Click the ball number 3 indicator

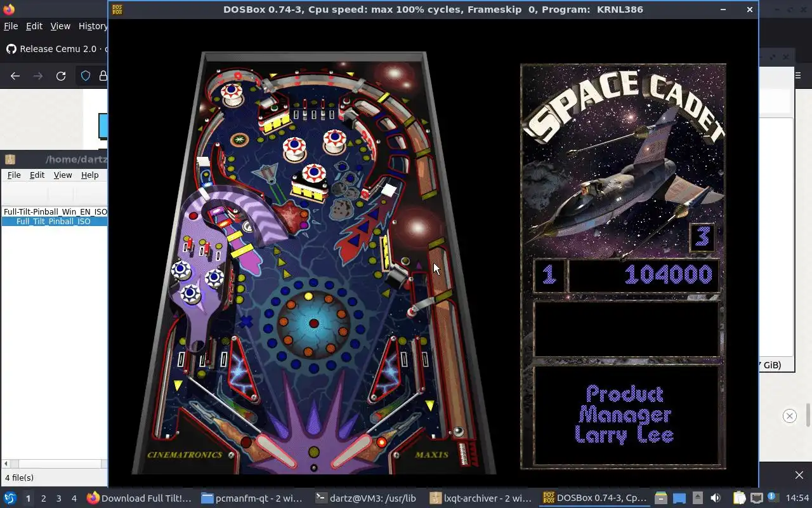point(702,236)
